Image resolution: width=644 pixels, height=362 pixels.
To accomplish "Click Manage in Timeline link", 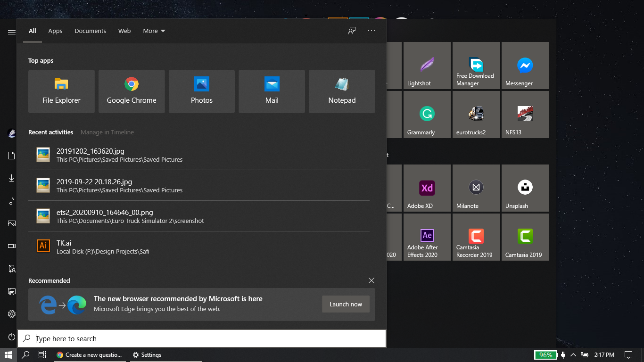I will pyautogui.click(x=107, y=132).
